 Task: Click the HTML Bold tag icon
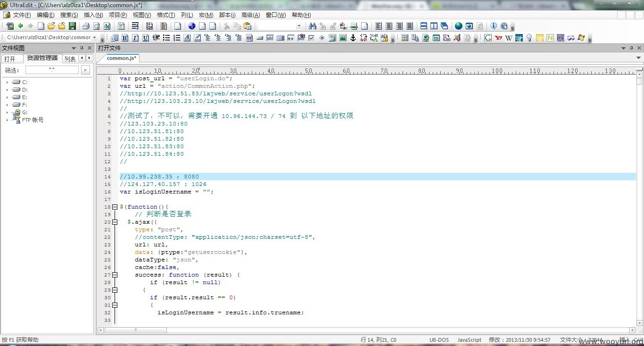125,38
